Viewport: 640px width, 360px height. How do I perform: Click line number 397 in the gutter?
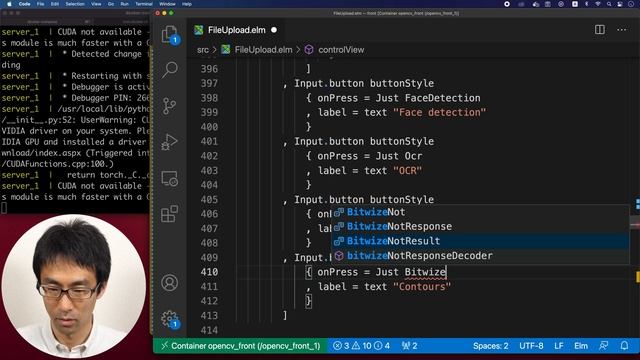pos(209,83)
